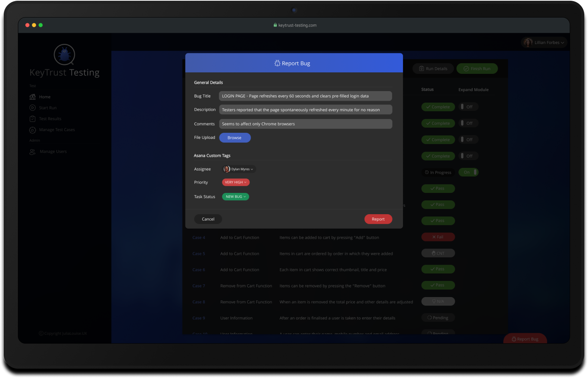
Task: Click the Home icon in sidebar
Action: click(x=32, y=97)
